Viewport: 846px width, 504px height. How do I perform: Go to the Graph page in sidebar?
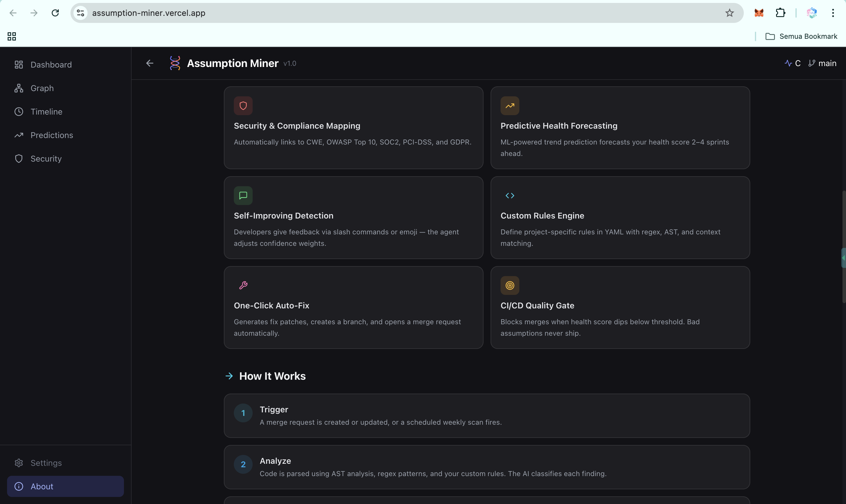click(x=42, y=88)
